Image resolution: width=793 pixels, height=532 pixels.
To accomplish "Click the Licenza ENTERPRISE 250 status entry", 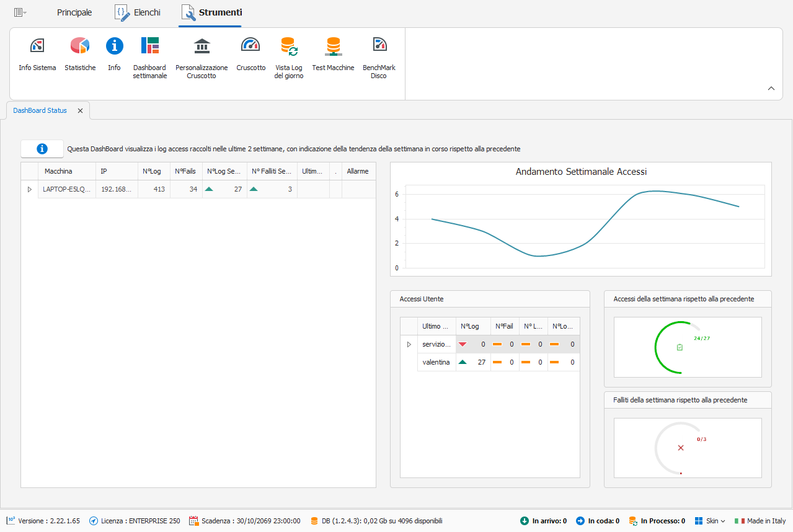I will tap(135, 521).
